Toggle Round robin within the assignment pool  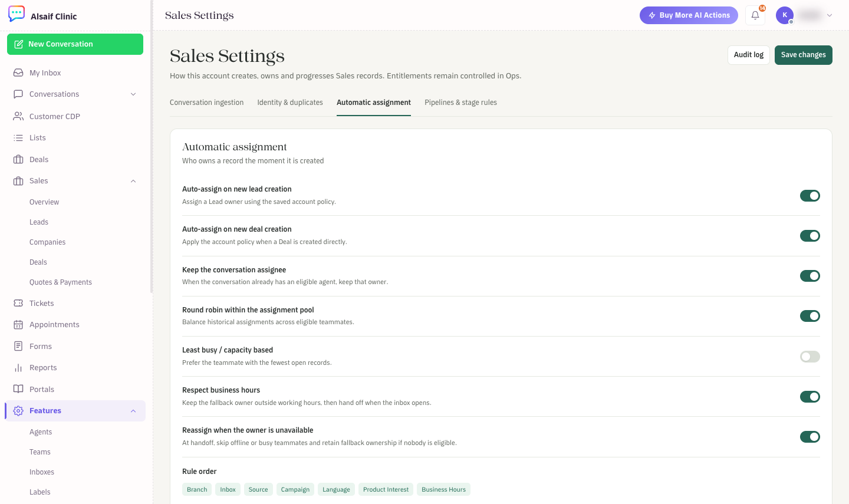coord(810,316)
